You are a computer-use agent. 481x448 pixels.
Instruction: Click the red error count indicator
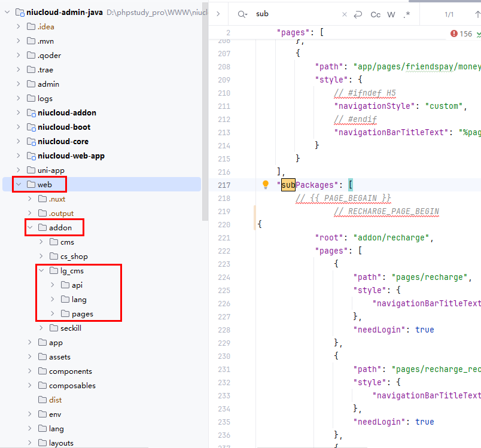461,34
